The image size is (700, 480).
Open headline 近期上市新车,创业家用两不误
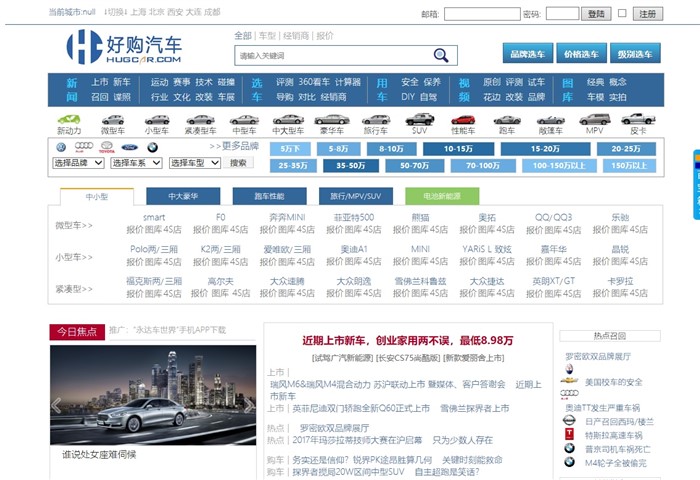(x=408, y=341)
